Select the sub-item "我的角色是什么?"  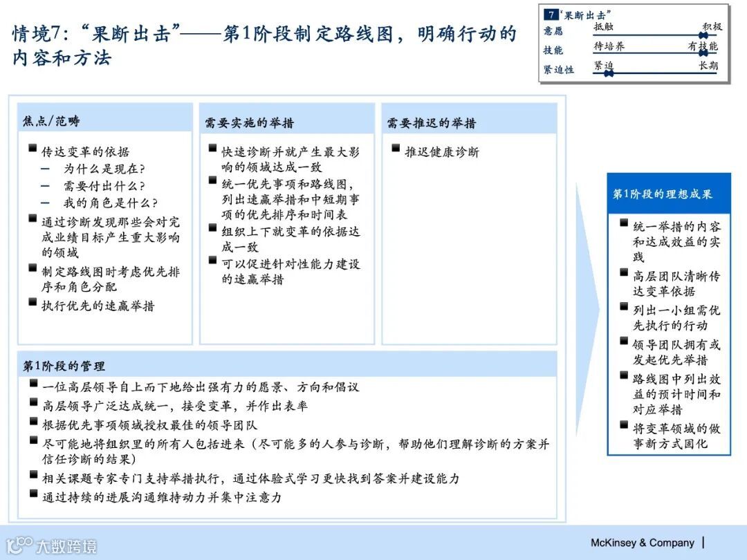111,203
